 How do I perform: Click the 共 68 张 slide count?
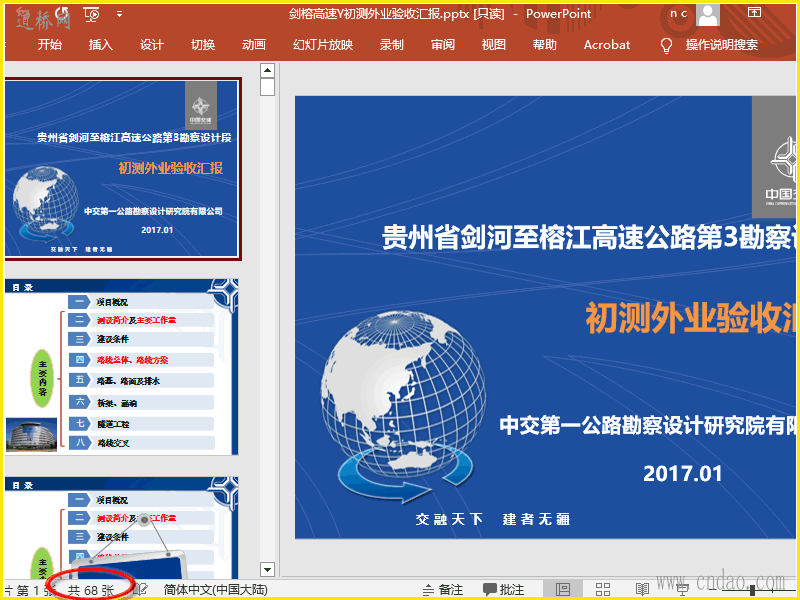(90, 590)
